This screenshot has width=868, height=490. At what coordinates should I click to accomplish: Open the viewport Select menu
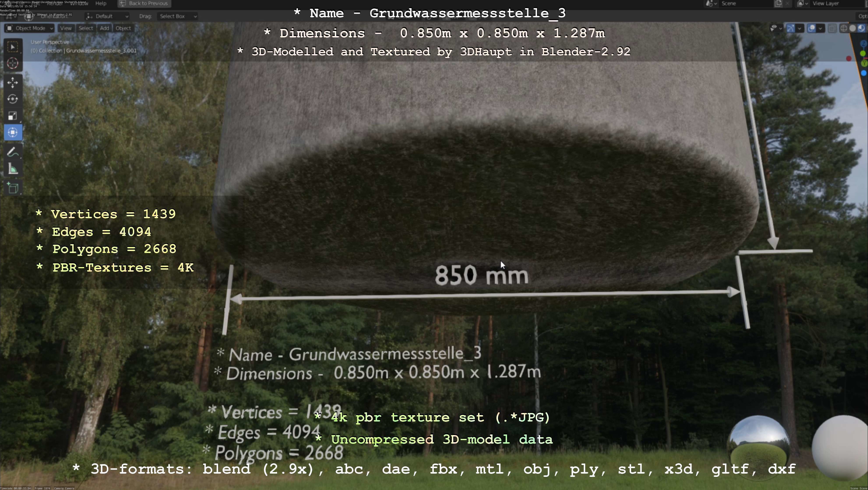86,28
